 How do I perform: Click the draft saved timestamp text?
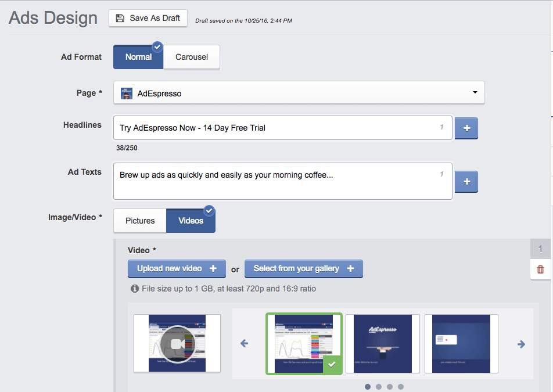[244, 21]
